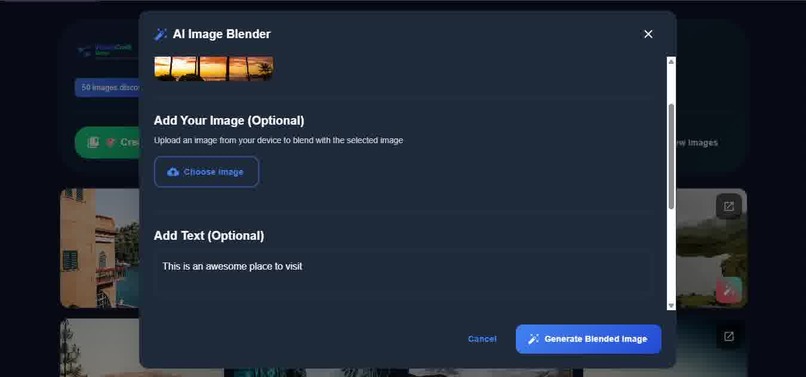806x377 pixels.
Task: Click the dialog scrollbar down arrow
Action: [671, 306]
